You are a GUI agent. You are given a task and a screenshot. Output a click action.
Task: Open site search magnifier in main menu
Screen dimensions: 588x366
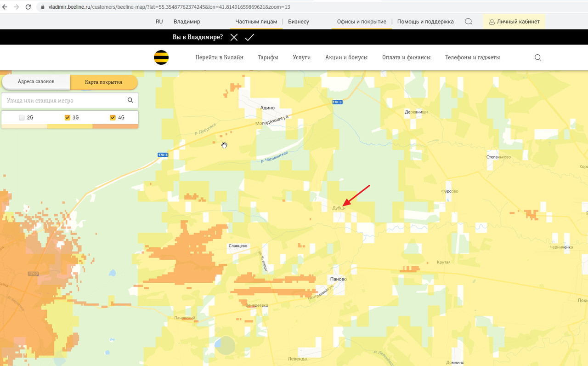coord(538,57)
